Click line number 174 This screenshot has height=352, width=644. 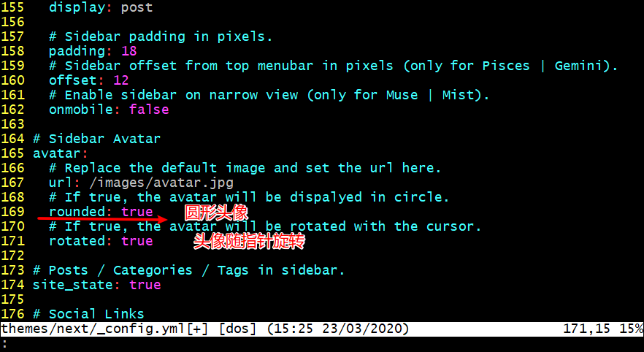[12, 285]
